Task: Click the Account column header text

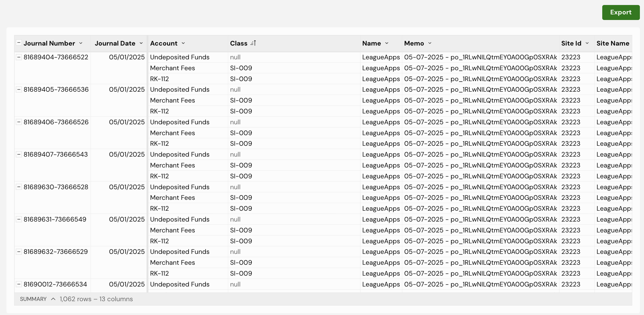Action: pyautogui.click(x=164, y=43)
